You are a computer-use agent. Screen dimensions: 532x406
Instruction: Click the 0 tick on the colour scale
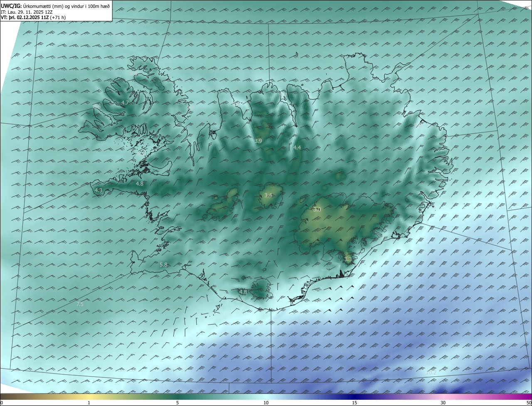pyautogui.click(x=2, y=403)
